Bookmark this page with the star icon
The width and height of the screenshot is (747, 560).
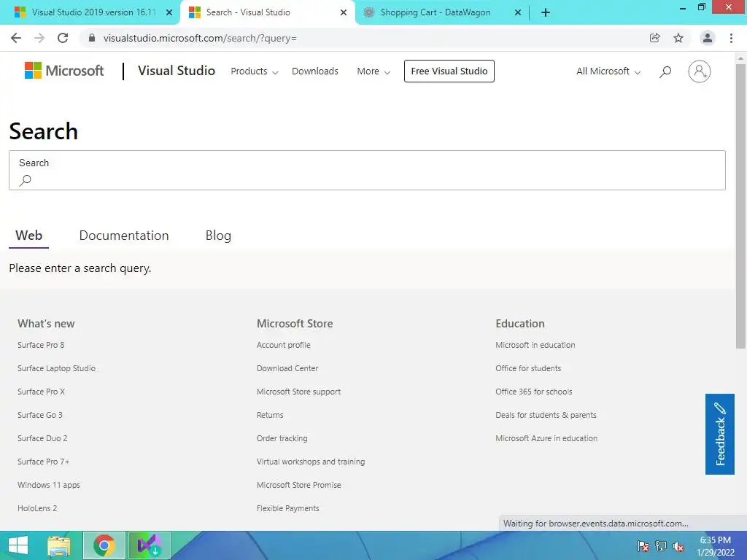[678, 38]
